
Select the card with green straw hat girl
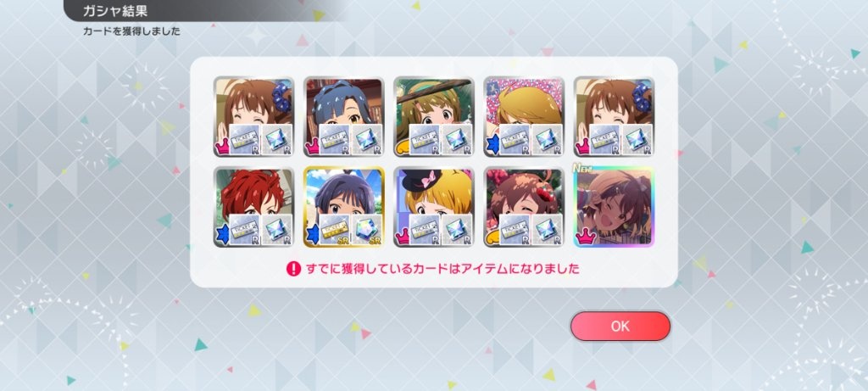tap(434, 117)
